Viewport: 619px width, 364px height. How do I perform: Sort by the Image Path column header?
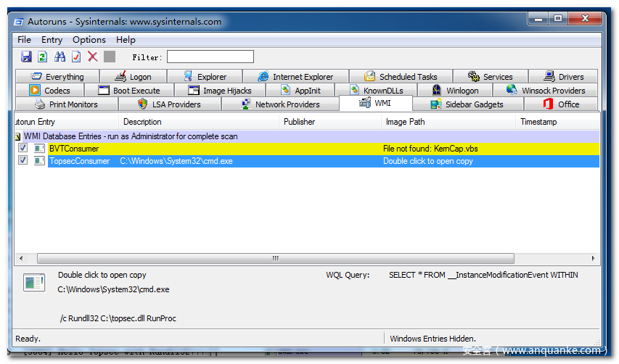(405, 122)
